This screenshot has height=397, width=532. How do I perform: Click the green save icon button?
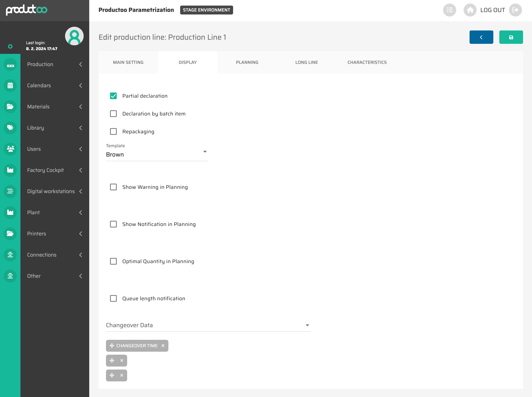click(x=511, y=37)
